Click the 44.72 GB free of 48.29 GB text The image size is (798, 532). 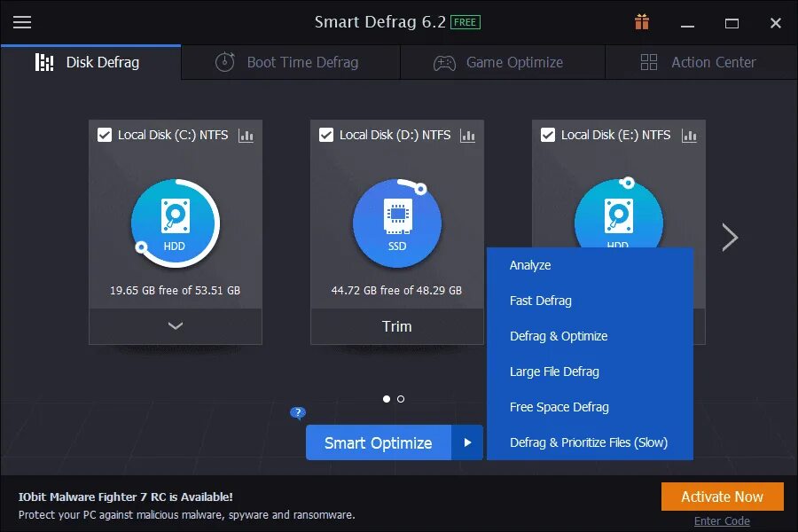[396, 290]
